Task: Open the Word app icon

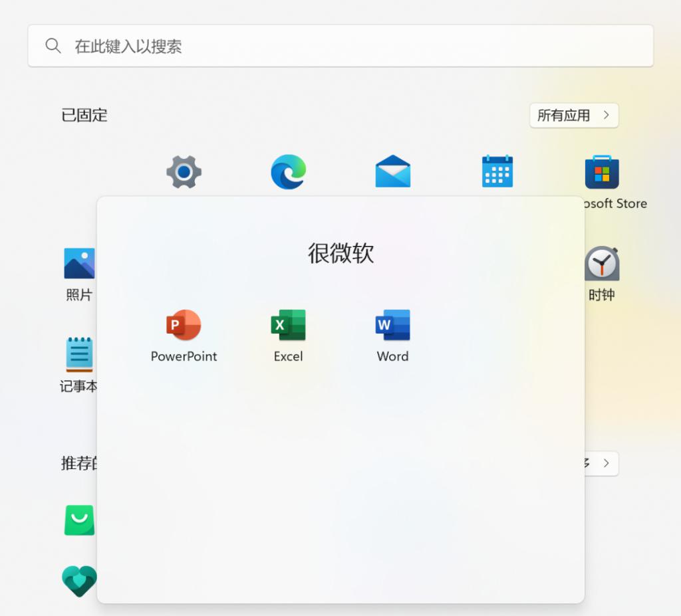Action: pos(392,326)
